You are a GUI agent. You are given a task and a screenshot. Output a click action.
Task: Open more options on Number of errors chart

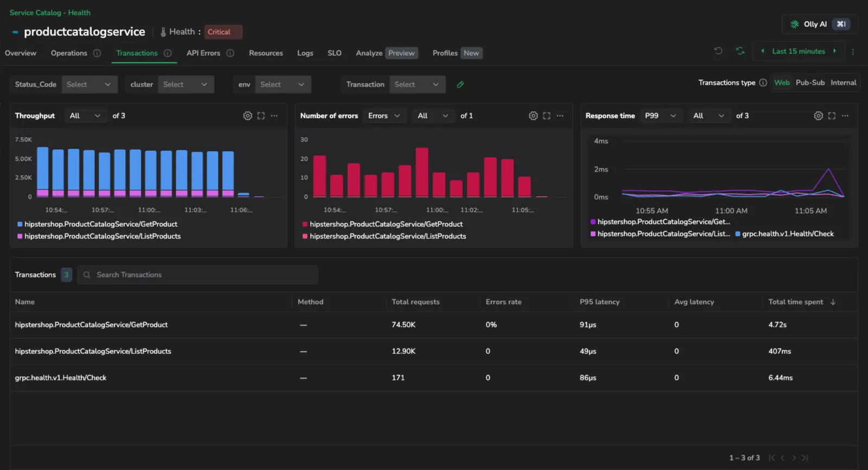(560, 116)
